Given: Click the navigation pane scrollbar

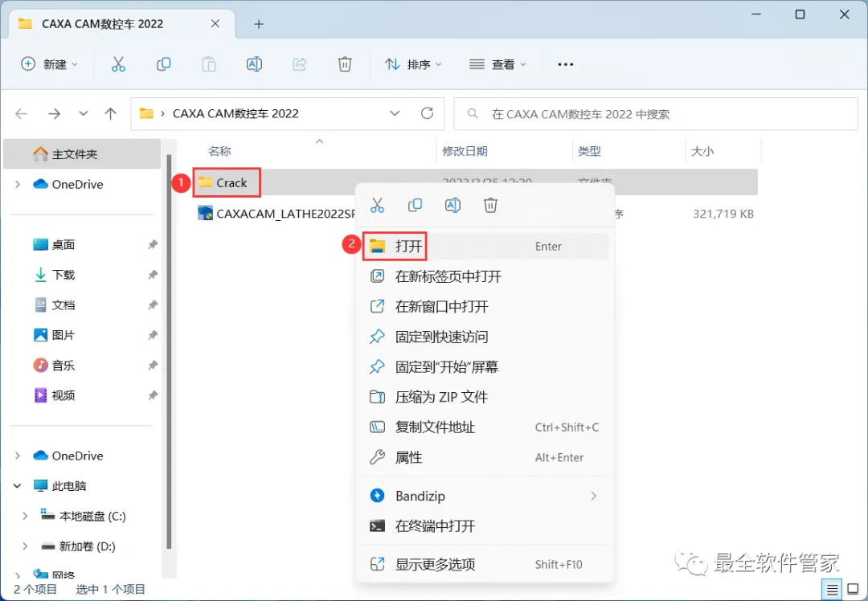Looking at the screenshot, I should (169, 351).
